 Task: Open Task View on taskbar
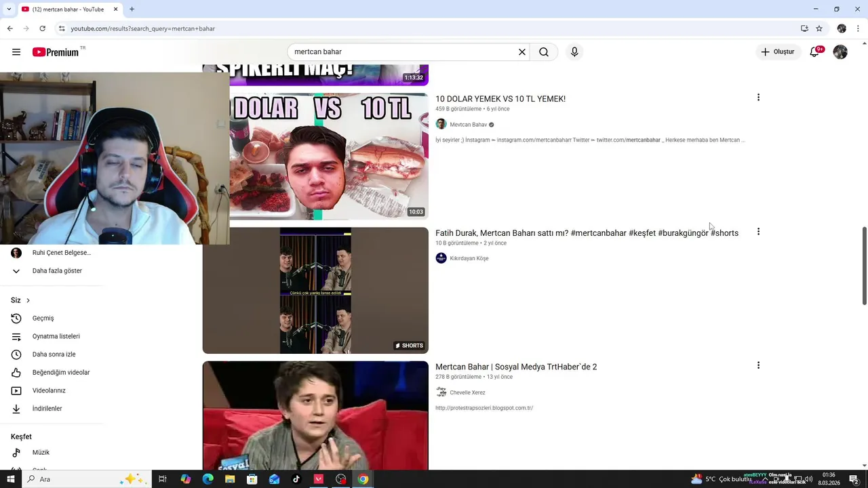point(163,479)
